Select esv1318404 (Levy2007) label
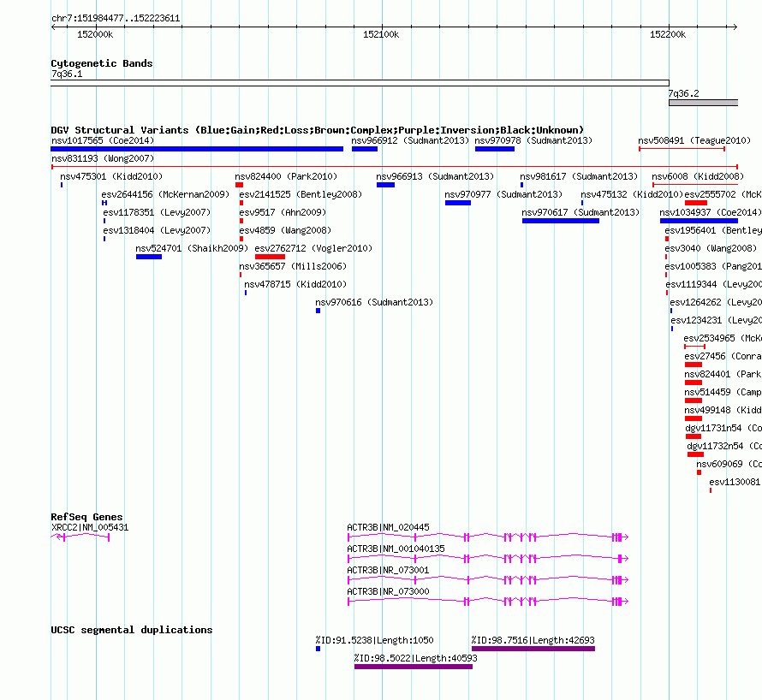 (x=157, y=230)
